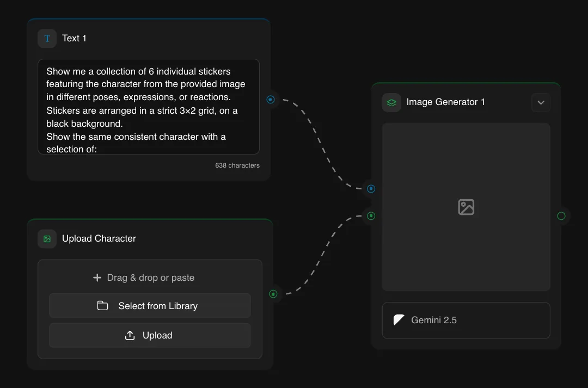The width and height of the screenshot is (588, 388).
Task: Select the Image Generator 1 node title
Action: pos(445,102)
